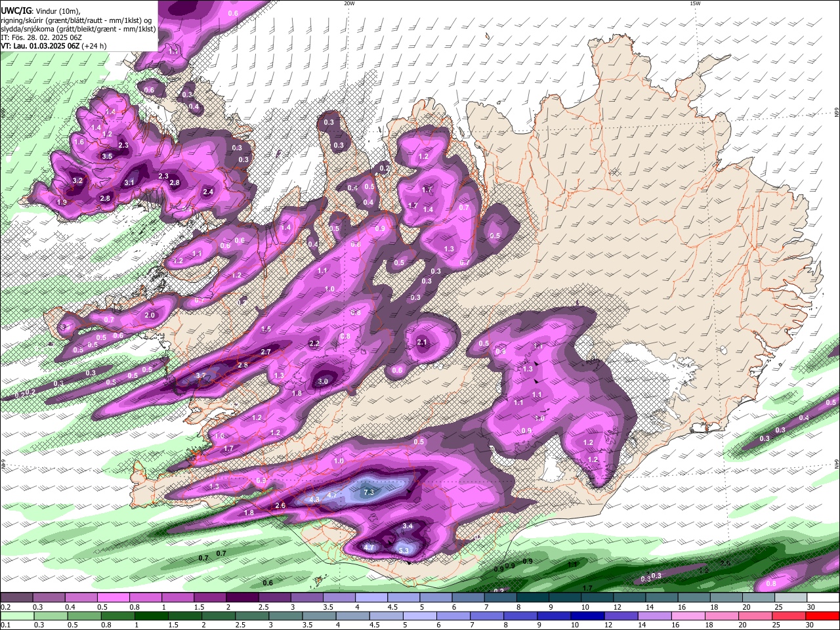The width and height of the screenshot is (840, 630).
Task: Pick the palest green 0.1 rain scale swatch
Action: point(17,616)
